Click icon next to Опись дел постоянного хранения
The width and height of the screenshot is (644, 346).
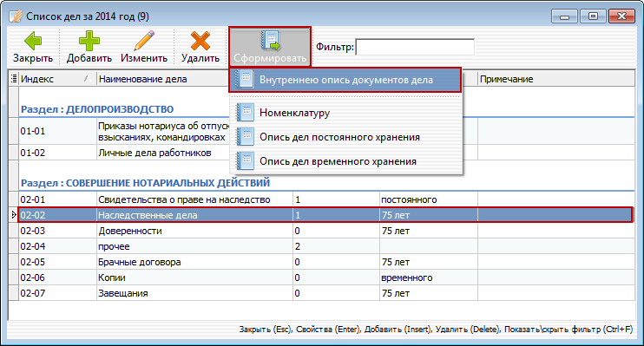[246, 137]
